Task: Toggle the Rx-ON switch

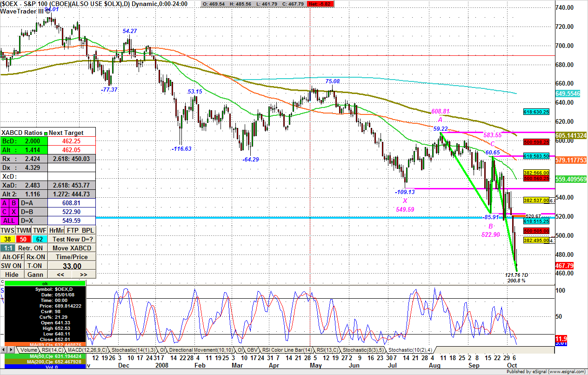Action: pyautogui.click(x=36, y=256)
